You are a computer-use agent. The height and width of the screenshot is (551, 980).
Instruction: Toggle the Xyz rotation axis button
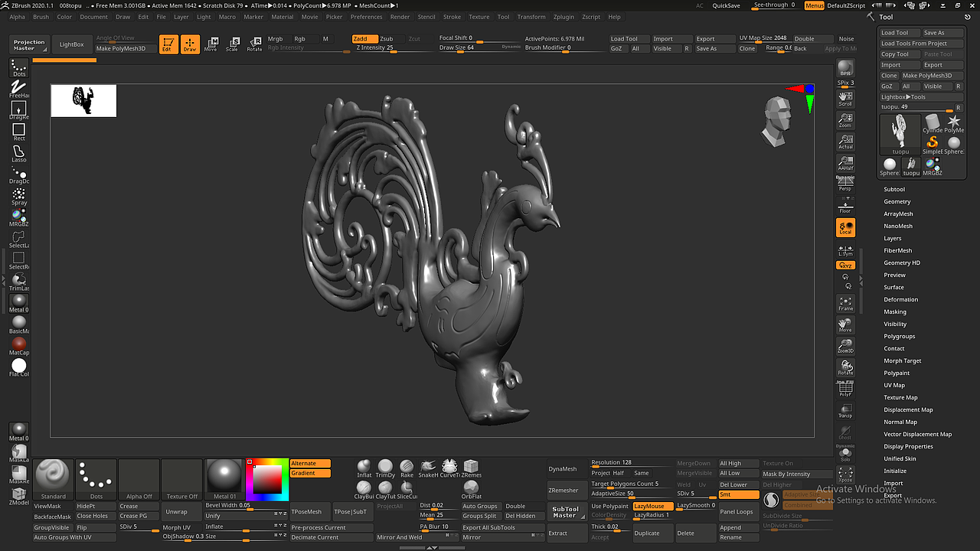(x=845, y=266)
